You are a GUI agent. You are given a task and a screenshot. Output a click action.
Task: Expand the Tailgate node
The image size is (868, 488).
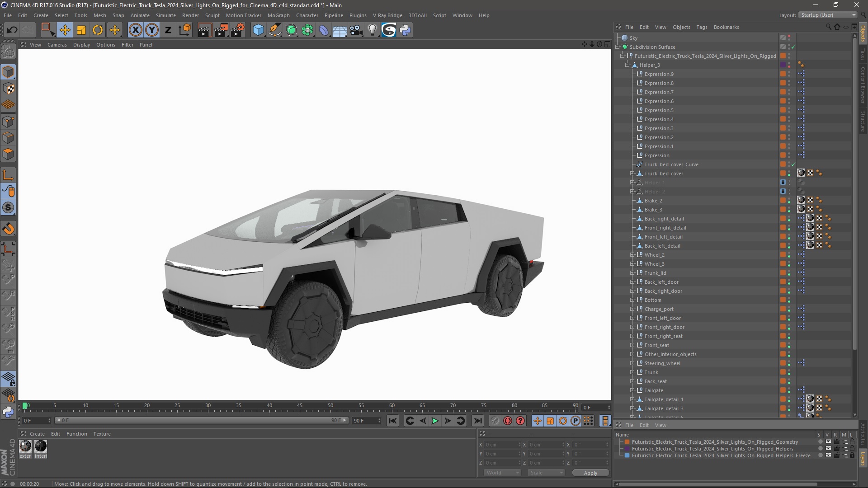(632, 390)
